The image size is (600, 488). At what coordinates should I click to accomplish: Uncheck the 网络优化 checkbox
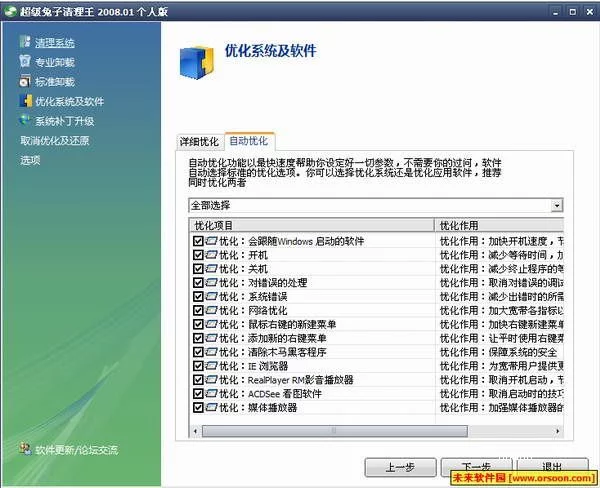(x=197, y=311)
